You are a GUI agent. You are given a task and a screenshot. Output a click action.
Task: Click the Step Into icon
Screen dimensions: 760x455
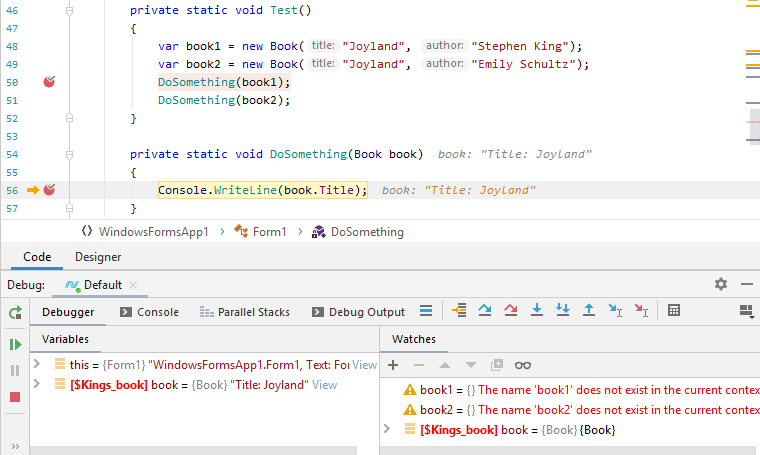coord(537,310)
